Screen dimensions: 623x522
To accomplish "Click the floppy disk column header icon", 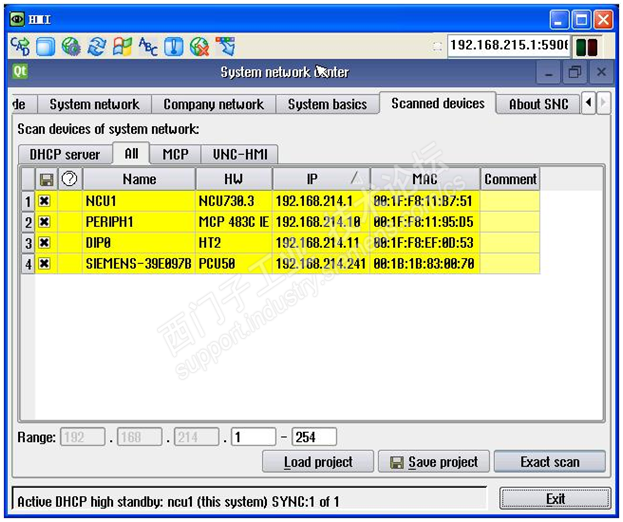I will [x=46, y=180].
